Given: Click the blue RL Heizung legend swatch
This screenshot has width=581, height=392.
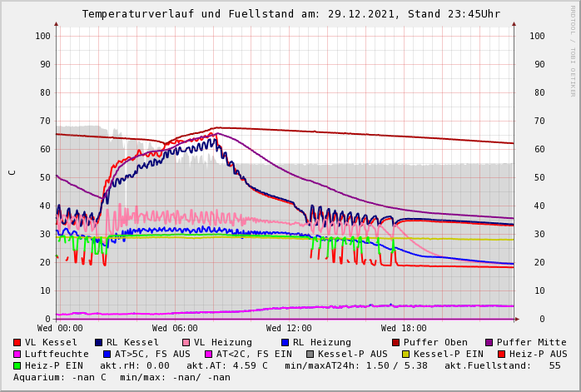Looking at the screenshot, I should pyautogui.click(x=285, y=342).
